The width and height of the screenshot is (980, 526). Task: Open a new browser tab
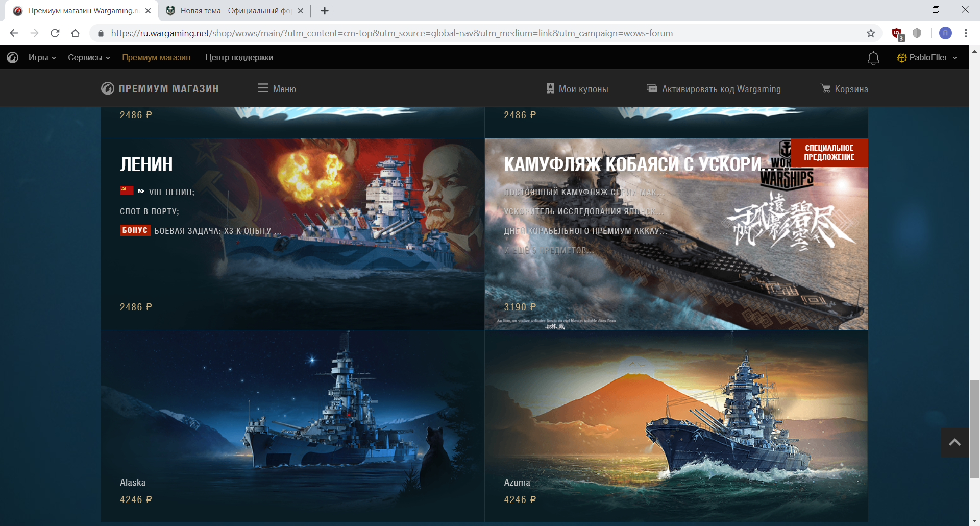click(325, 11)
